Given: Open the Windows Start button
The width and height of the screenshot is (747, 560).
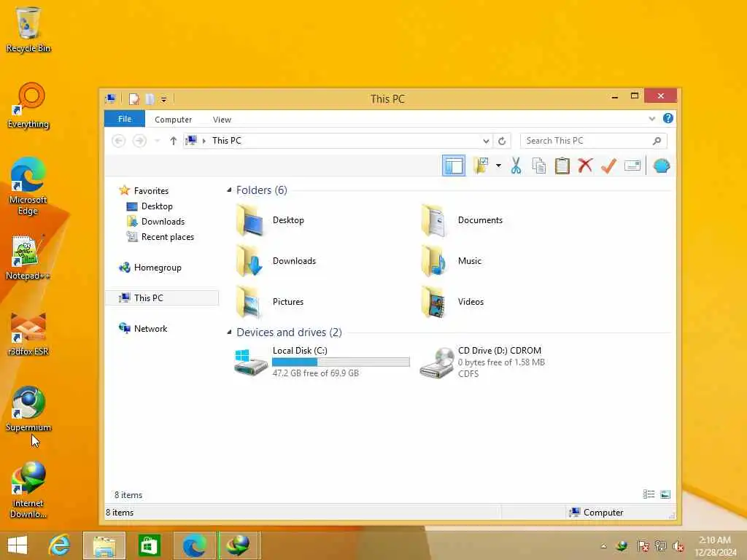Looking at the screenshot, I should point(18,545).
